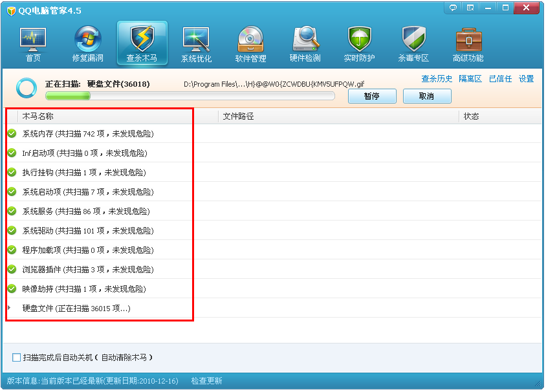Screen dimensions: 546x392
Task: Click the green check icon beside 系统内存
Action: (12, 134)
